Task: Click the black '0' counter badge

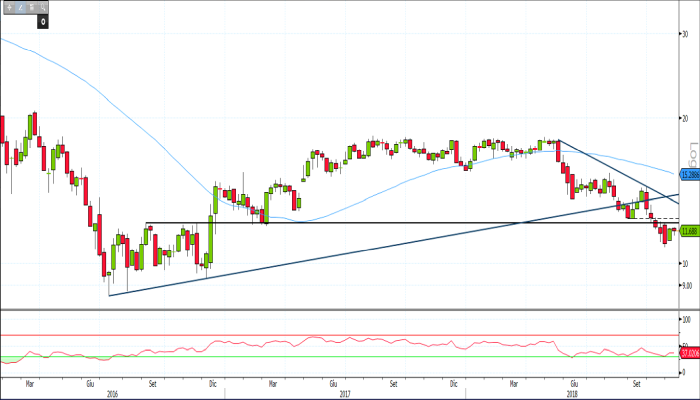Action: [44, 20]
